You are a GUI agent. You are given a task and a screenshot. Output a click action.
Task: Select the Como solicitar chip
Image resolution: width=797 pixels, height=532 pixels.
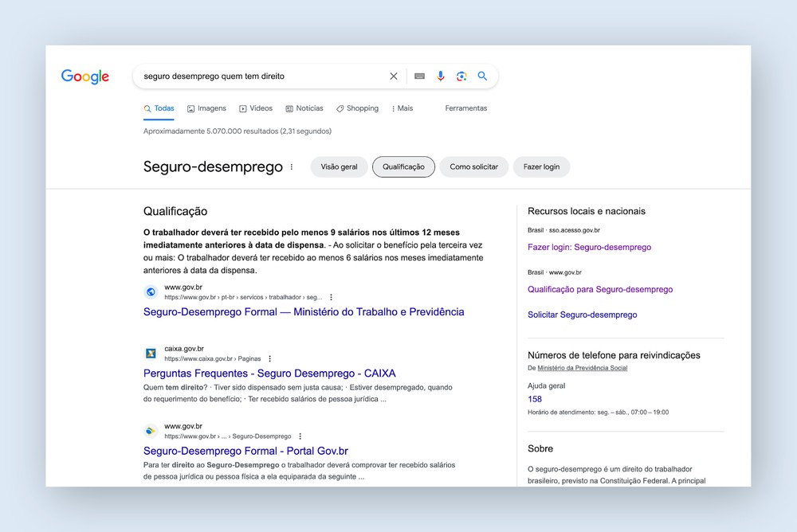tap(473, 167)
